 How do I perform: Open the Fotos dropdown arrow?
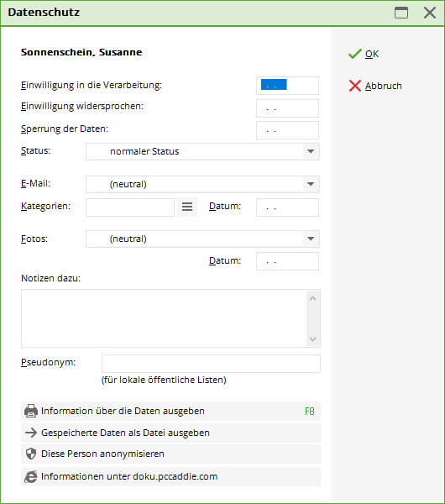tap(311, 239)
